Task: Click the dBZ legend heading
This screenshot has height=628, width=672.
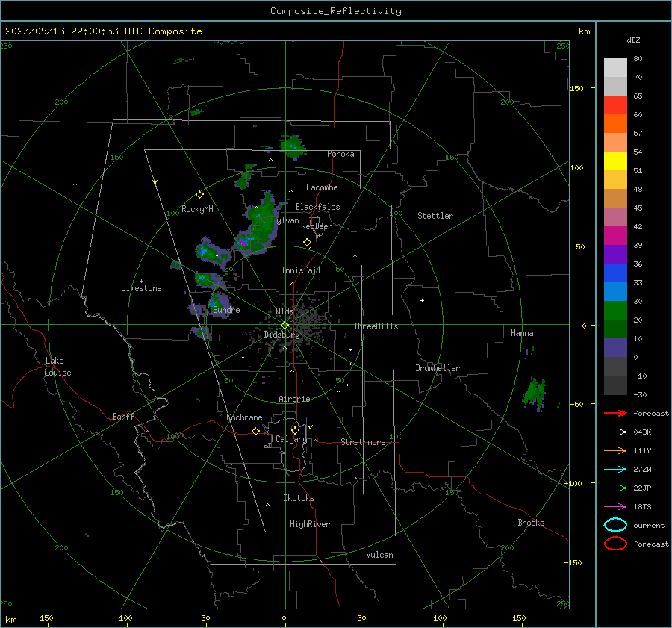Action: [x=633, y=40]
